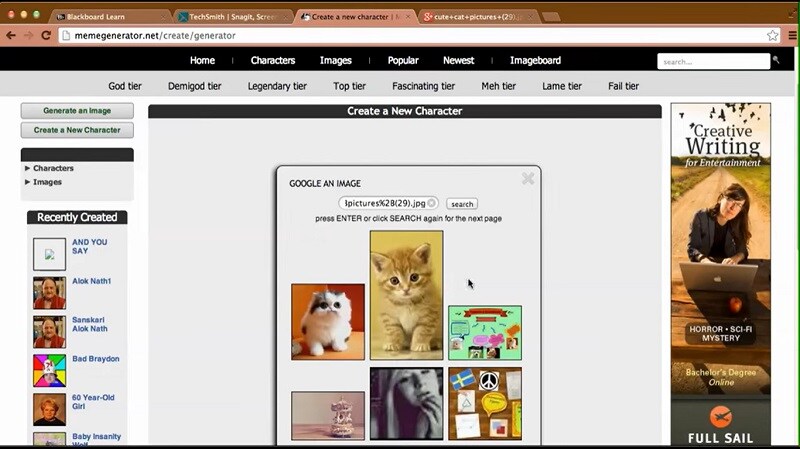Viewport: 800px width, 449px height.
Task: Open the Lame tier link
Action: pos(562,86)
